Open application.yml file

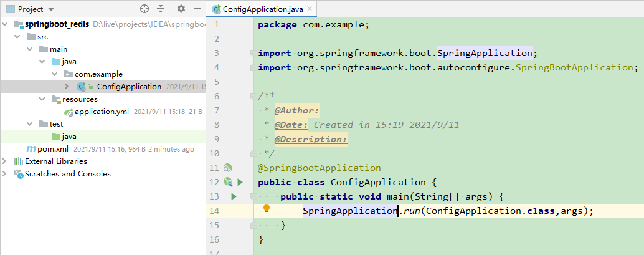coord(102,112)
